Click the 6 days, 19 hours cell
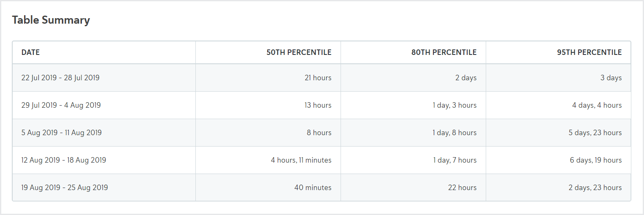Viewport: 644px width, 215px height. 595,160
